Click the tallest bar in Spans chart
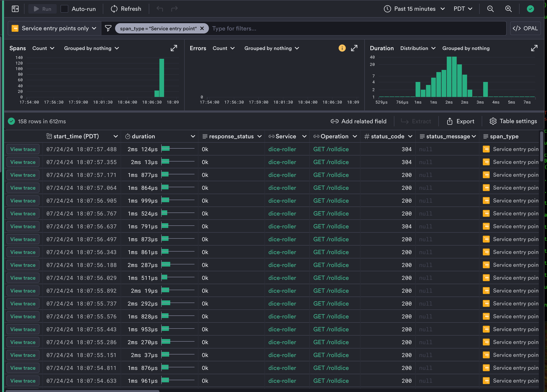Viewport: 547px width, 392px height. click(x=162, y=78)
